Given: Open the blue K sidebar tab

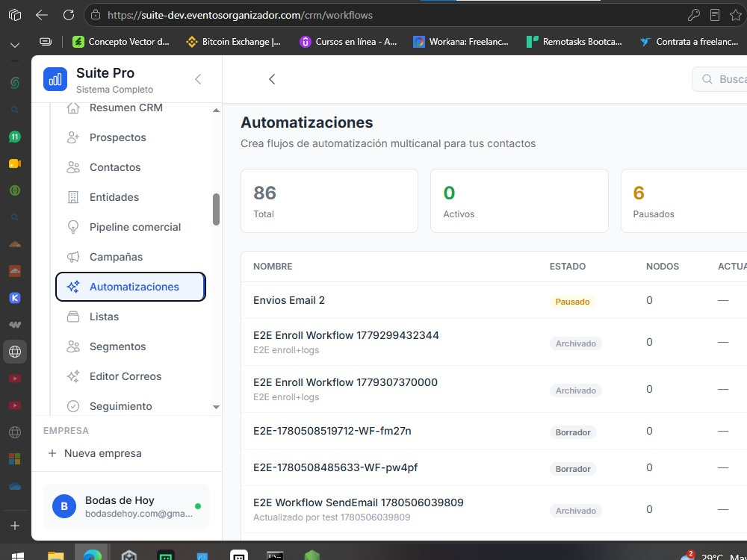Looking at the screenshot, I should pos(15,298).
